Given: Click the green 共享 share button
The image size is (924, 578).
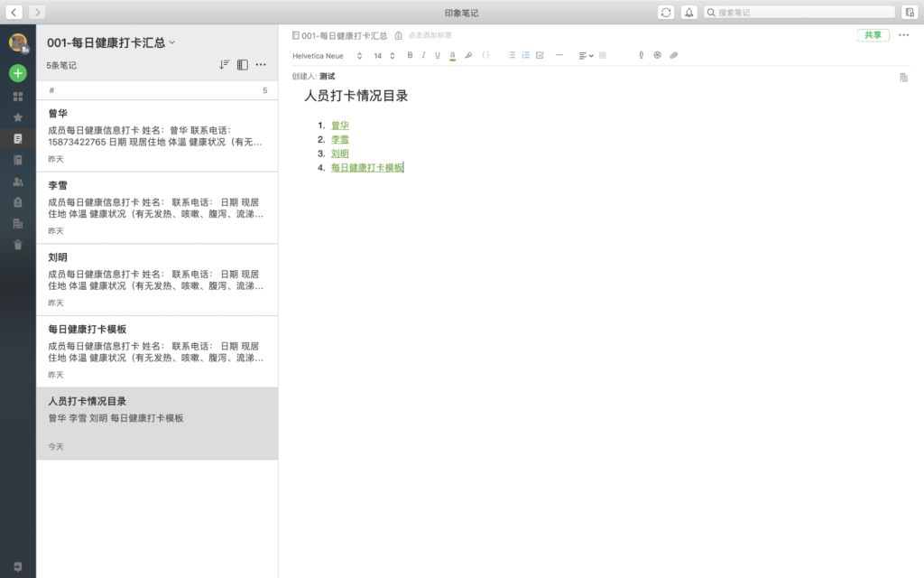Looking at the screenshot, I should (873, 35).
